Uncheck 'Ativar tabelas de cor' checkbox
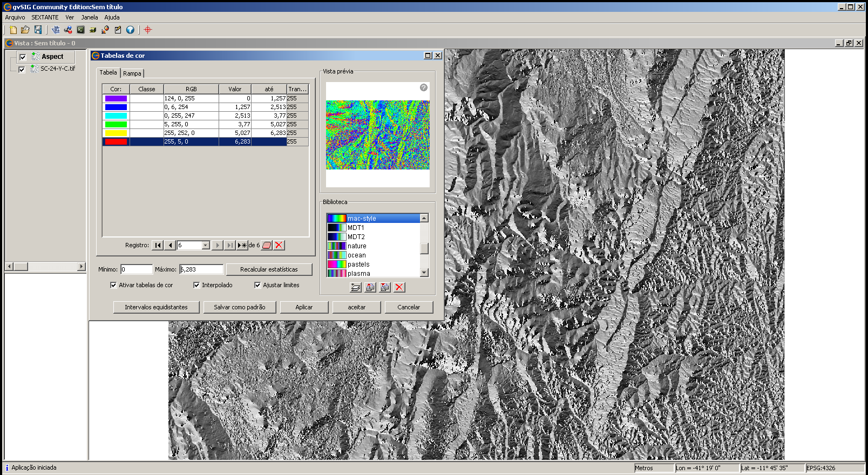The width and height of the screenshot is (868, 475). click(x=113, y=285)
